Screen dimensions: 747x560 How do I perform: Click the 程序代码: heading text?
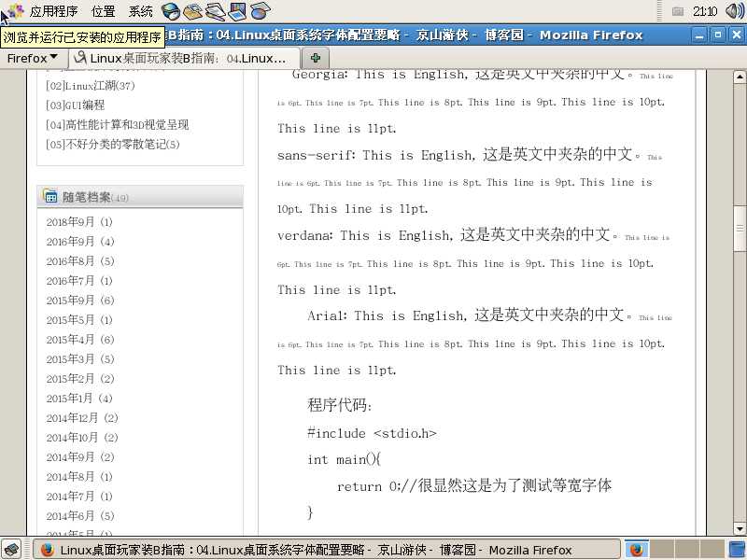coord(339,405)
